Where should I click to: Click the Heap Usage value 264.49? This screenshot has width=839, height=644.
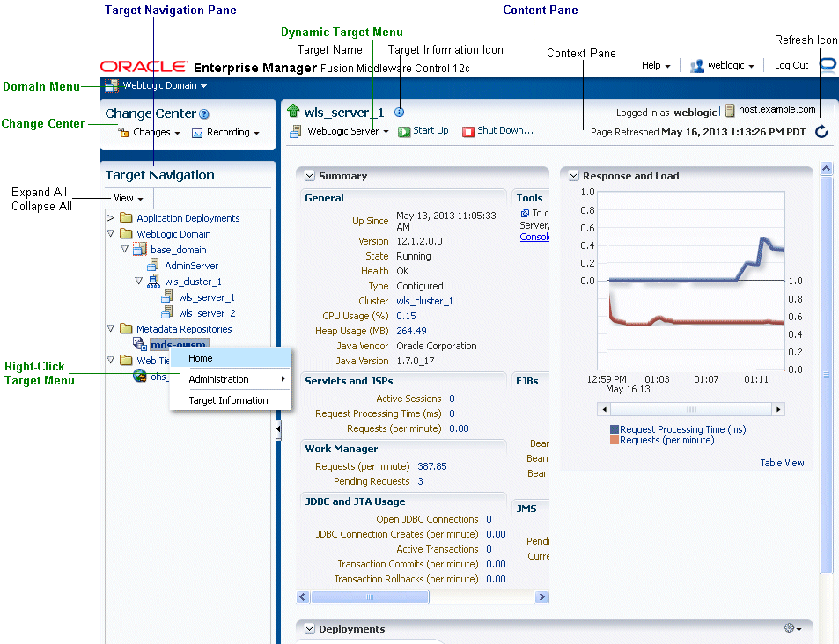coord(411,331)
